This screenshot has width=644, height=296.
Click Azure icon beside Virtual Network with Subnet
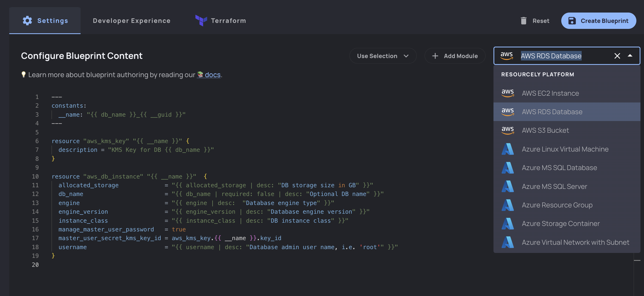[508, 242]
